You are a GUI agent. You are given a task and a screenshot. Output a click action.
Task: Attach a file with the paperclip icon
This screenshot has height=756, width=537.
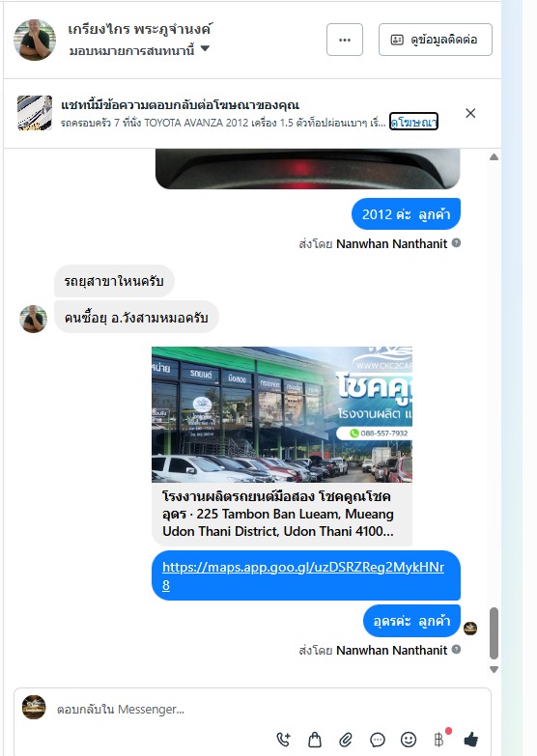click(x=346, y=740)
